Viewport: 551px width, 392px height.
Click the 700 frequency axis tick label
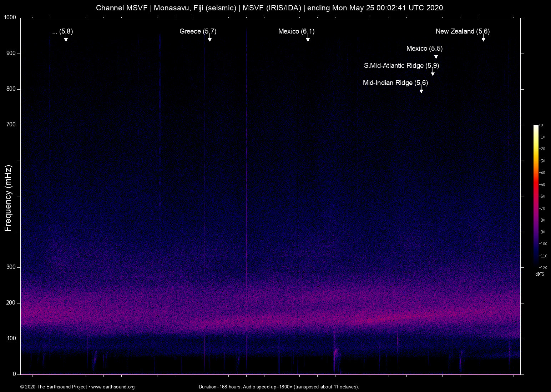tap(11, 125)
